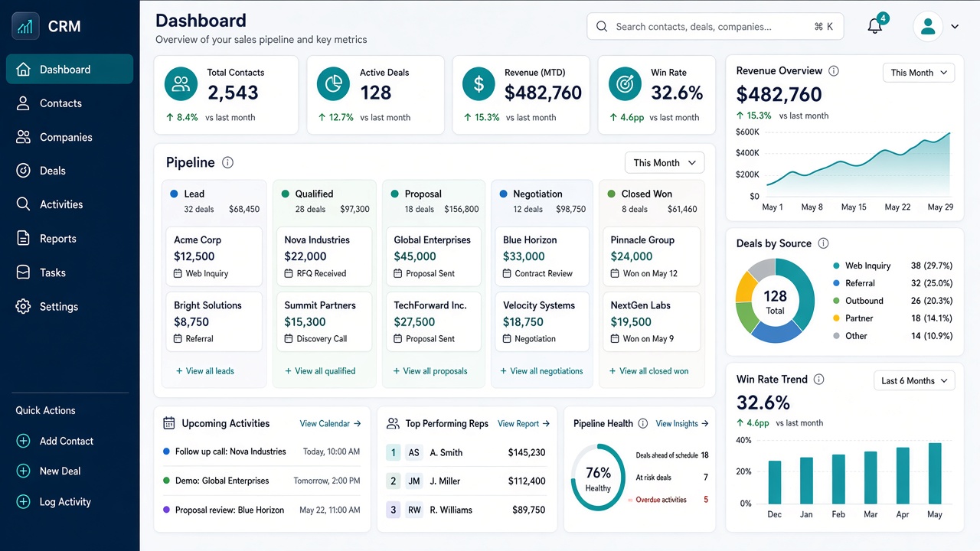This screenshot has height=551, width=980.
Task: Click View all proposals
Action: pos(430,371)
